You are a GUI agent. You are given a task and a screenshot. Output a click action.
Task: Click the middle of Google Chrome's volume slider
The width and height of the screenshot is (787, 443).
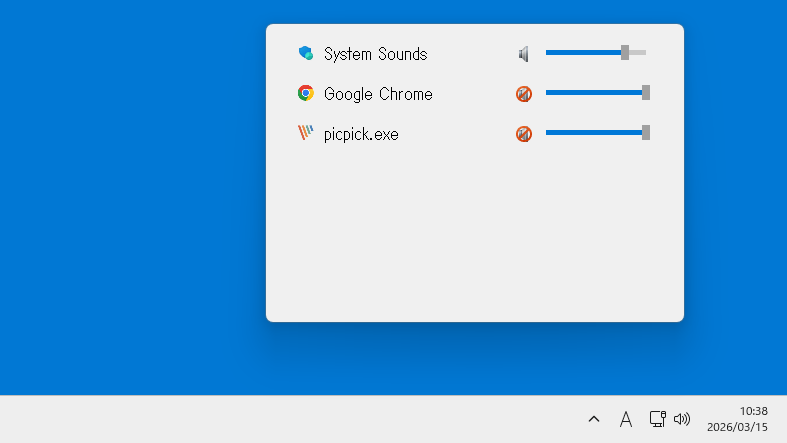coord(594,93)
